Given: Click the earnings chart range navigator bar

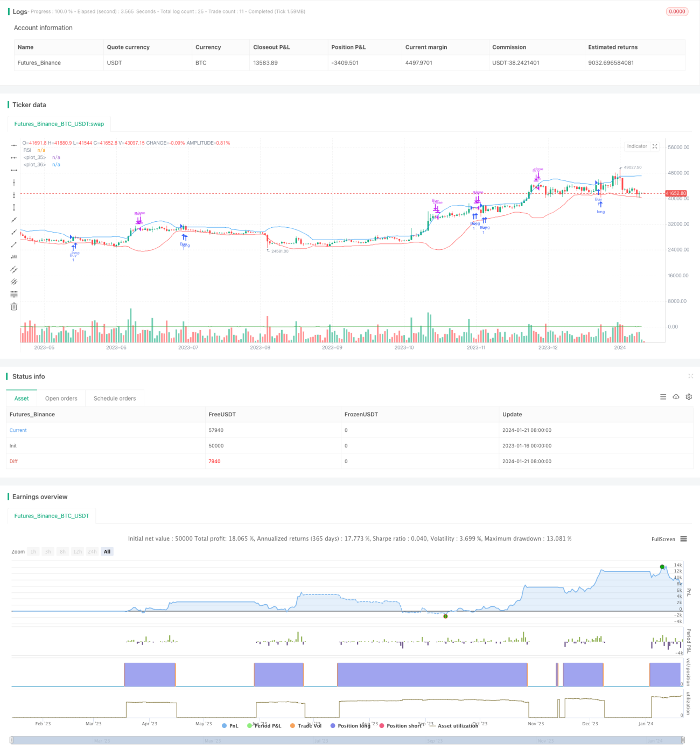Looking at the screenshot, I should (x=347, y=740).
